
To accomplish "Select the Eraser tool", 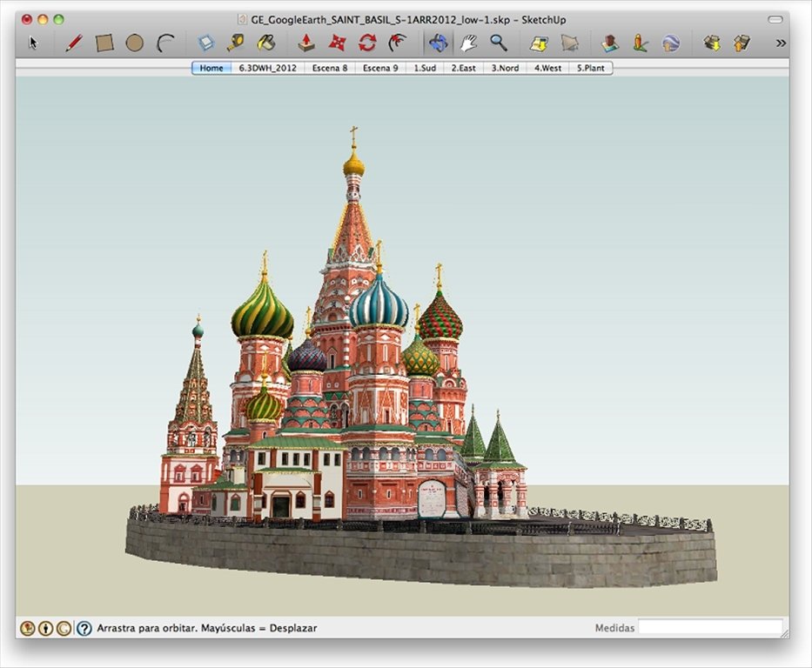I will click(206, 43).
